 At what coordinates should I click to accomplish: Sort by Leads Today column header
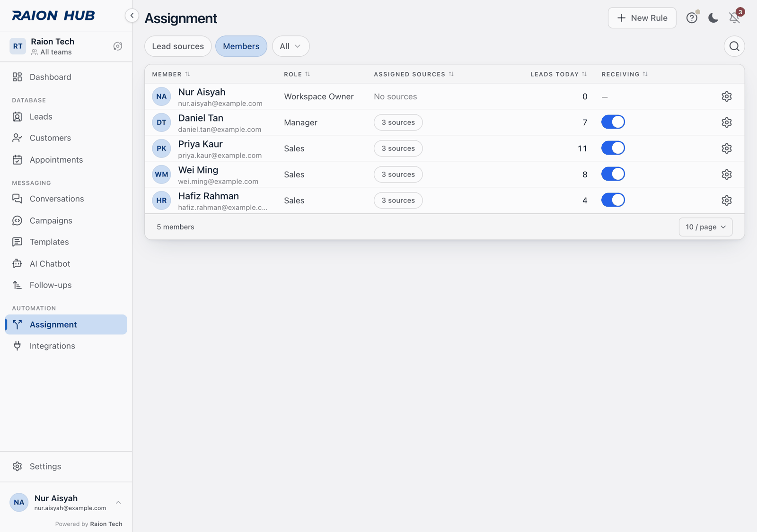558,74
